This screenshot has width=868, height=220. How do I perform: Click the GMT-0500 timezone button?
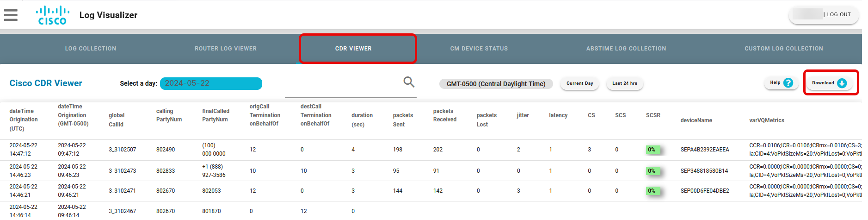click(x=496, y=84)
